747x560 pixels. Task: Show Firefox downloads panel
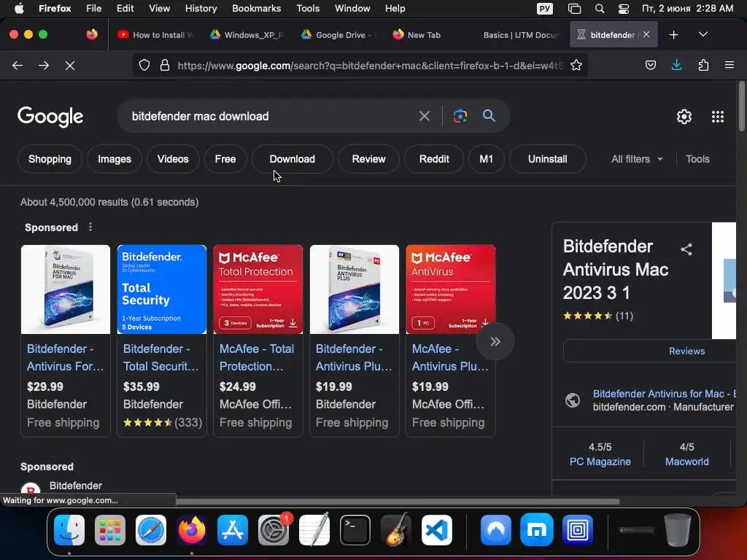click(x=676, y=65)
